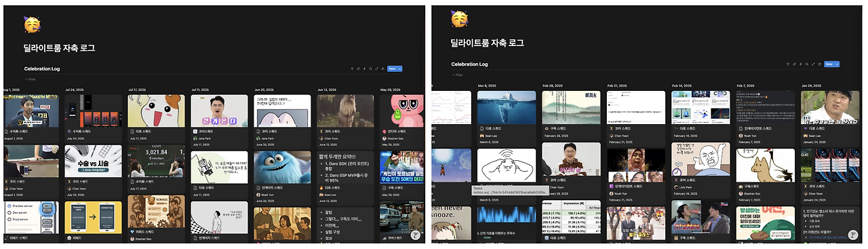This screenshot has width=868, height=249.
Task: Click sort icon in left window toolbar
Action: (358, 69)
